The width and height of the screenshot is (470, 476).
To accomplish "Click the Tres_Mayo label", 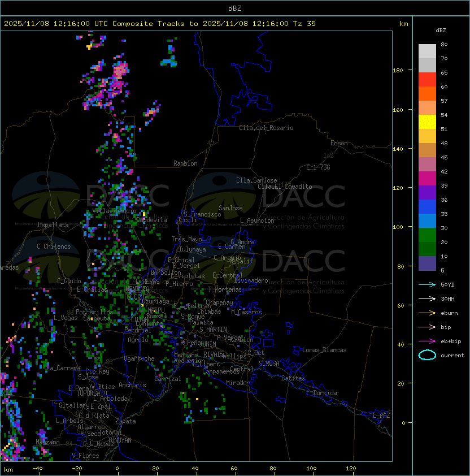I will click(x=186, y=239).
